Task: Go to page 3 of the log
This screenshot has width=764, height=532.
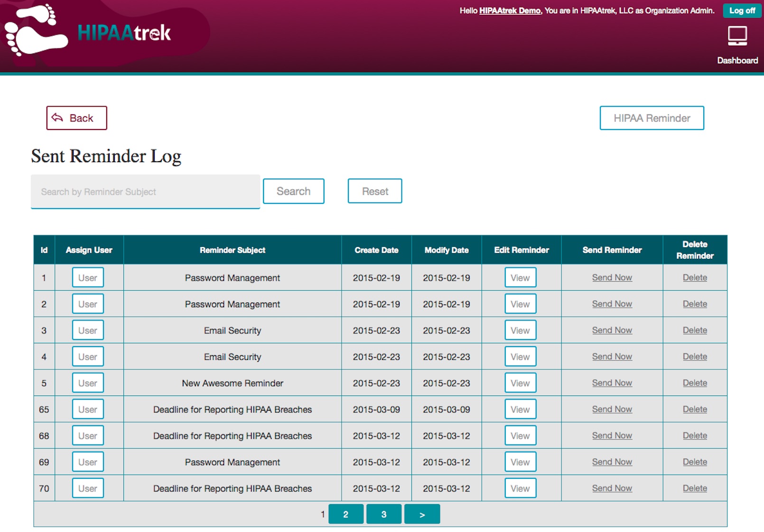Action: point(383,514)
